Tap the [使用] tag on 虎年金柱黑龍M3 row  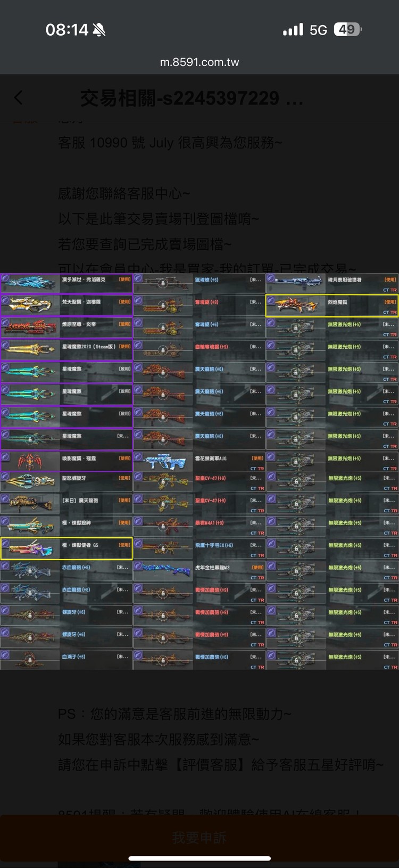pyautogui.click(x=257, y=568)
